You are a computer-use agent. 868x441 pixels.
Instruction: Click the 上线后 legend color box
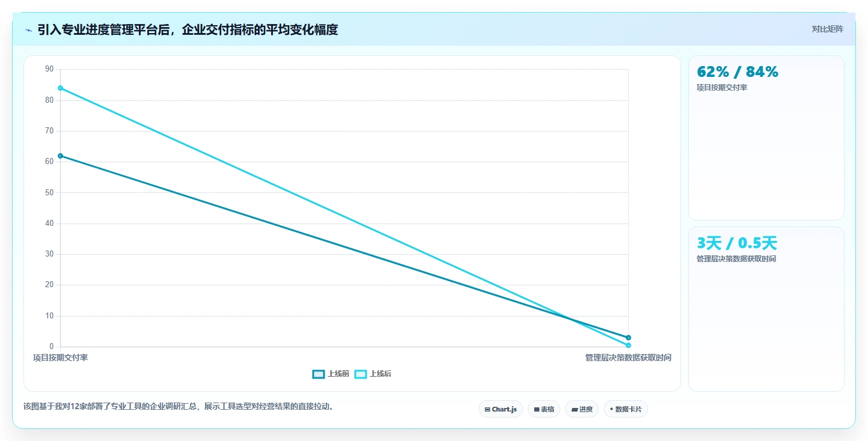pos(361,374)
